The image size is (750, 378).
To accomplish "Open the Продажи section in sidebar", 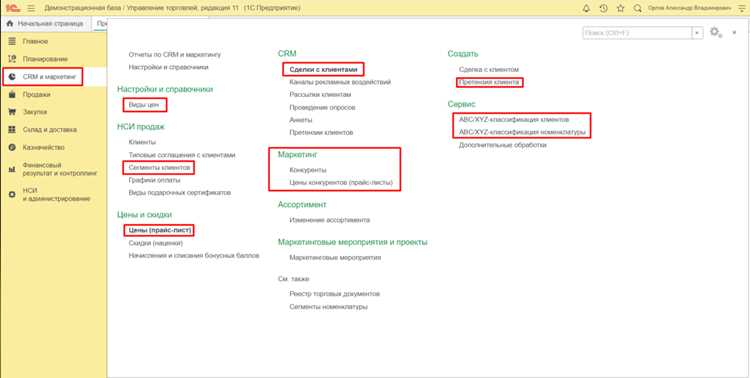I will [x=36, y=94].
